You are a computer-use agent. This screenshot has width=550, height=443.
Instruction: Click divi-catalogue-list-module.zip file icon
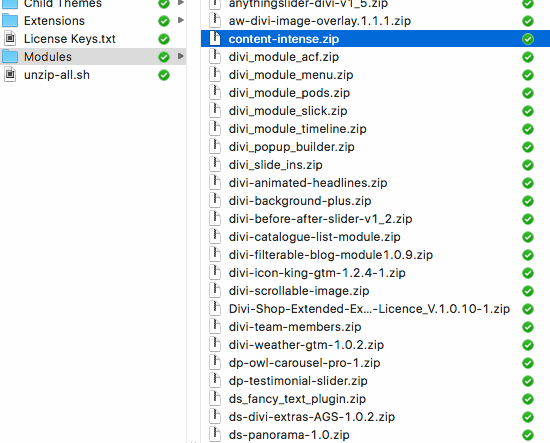(x=215, y=237)
